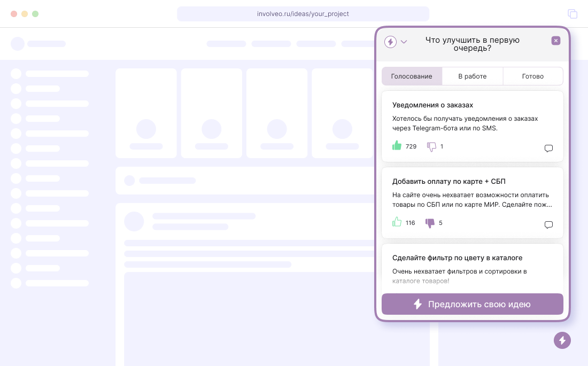Screen dimensions: 588x366
Task: Like the Добавить оплату по карте idea
Action: 397,222
